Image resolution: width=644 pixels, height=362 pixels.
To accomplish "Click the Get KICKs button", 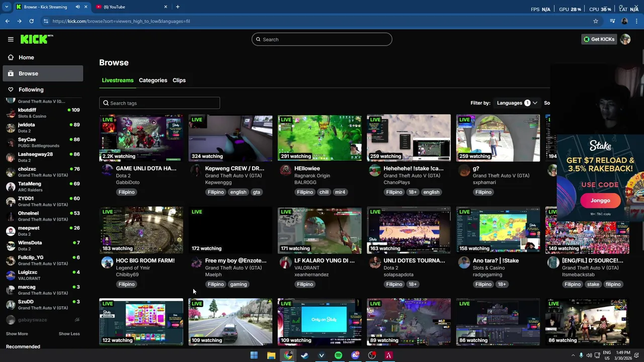I will point(599,39).
